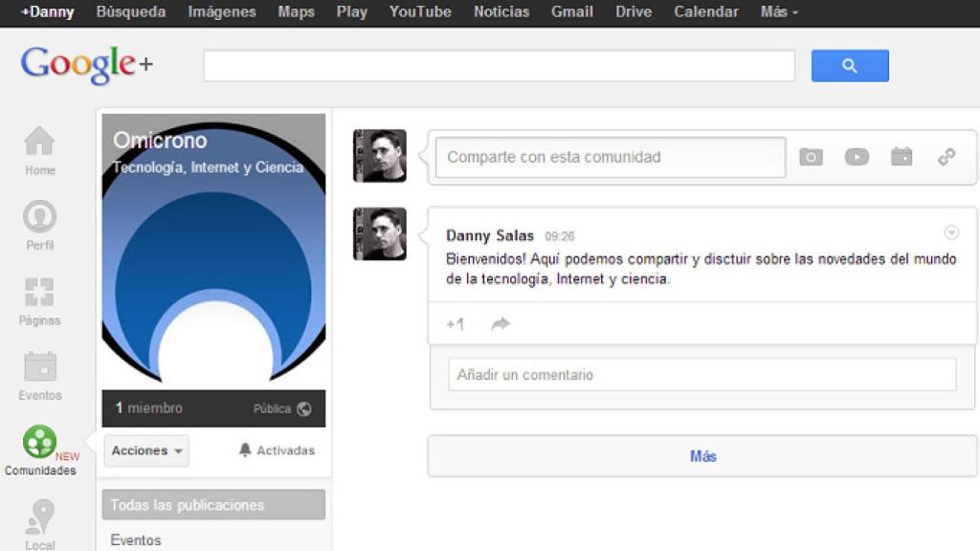Give a +1 to Danny's welcome post
Screen dimensions: 980x551
tap(455, 324)
